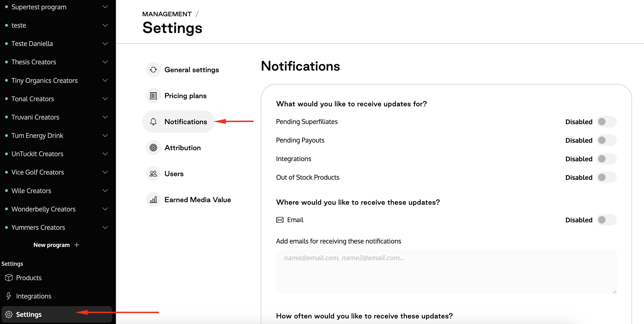Click the New program button
This screenshot has width=644, height=324.
57,245
